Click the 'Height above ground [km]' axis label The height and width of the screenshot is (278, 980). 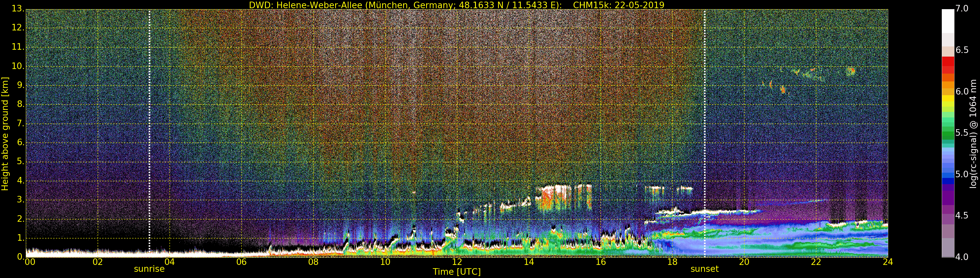tap(5, 134)
